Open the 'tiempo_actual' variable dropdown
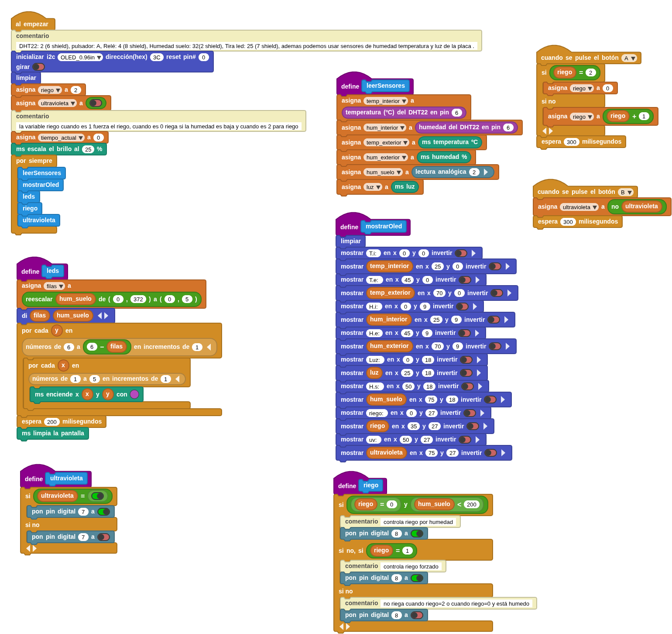 coord(61,138)
